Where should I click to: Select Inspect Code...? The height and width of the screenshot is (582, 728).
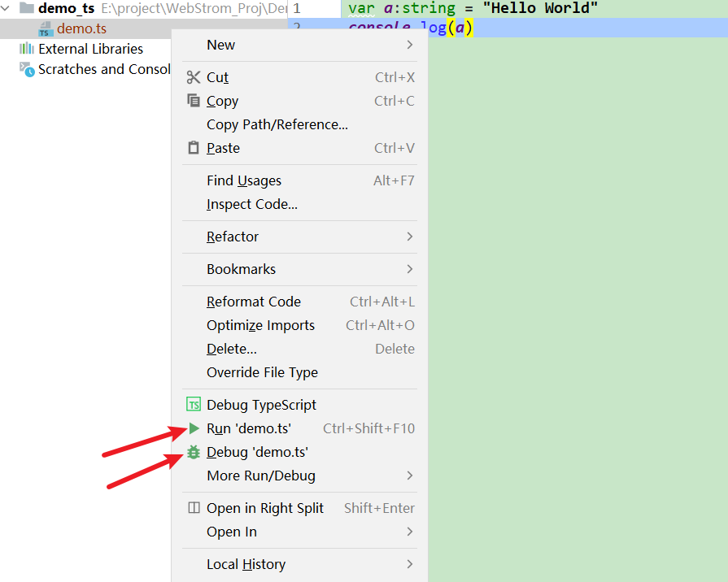(299, 204)
